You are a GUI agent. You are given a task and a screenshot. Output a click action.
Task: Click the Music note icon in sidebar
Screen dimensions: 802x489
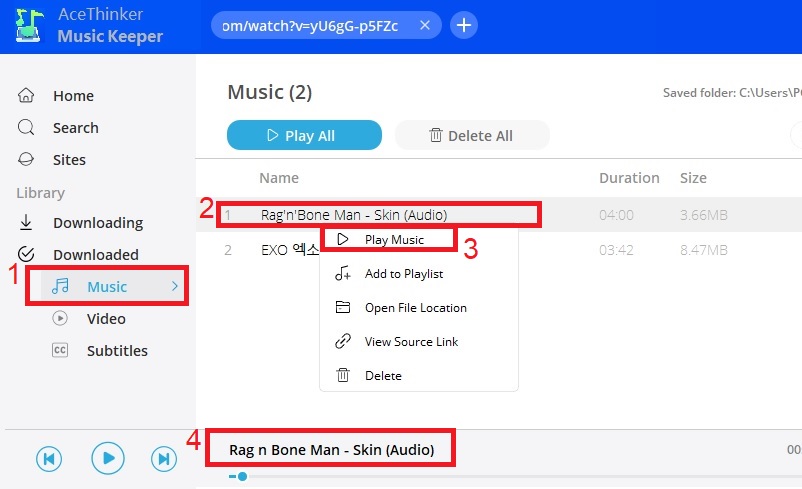click(60, 286)
